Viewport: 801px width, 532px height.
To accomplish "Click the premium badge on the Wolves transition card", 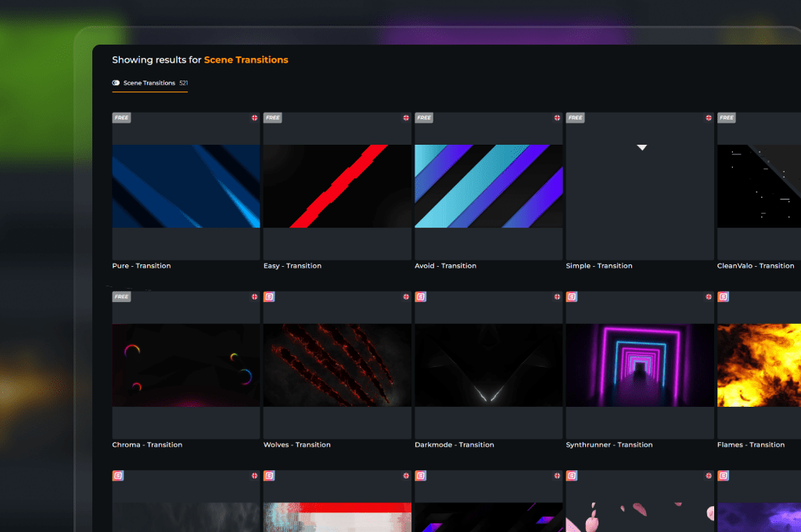I will [269, 297].
